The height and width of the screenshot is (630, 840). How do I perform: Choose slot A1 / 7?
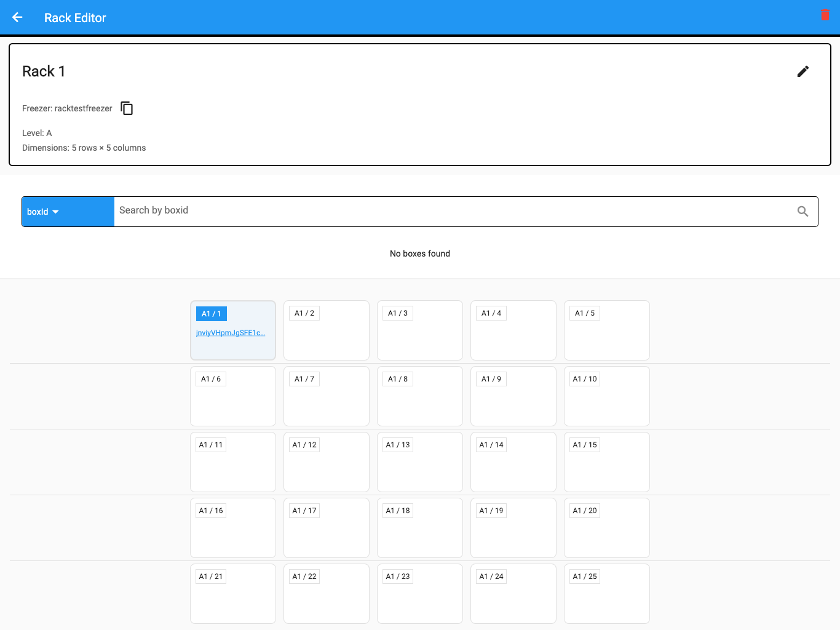coord(327,396)
